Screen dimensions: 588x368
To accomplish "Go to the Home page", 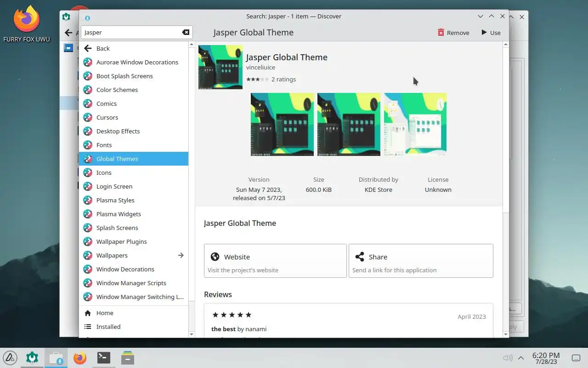I will (x=134, y=313).
